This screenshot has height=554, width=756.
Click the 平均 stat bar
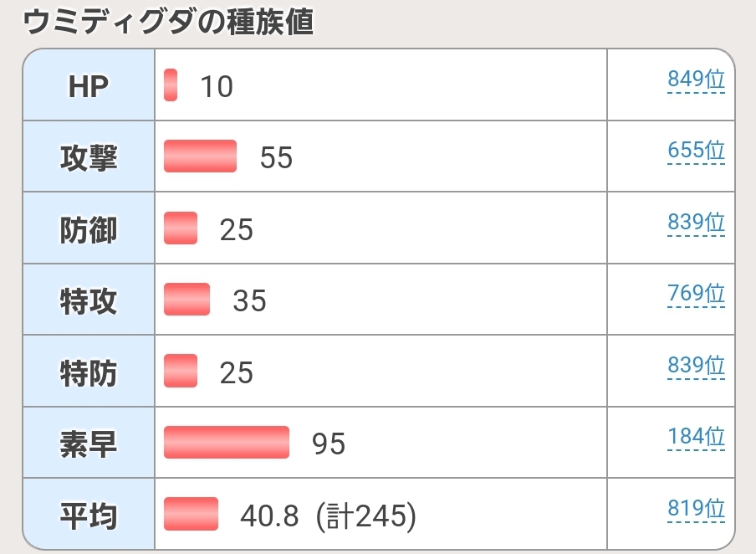click(191, 514)
